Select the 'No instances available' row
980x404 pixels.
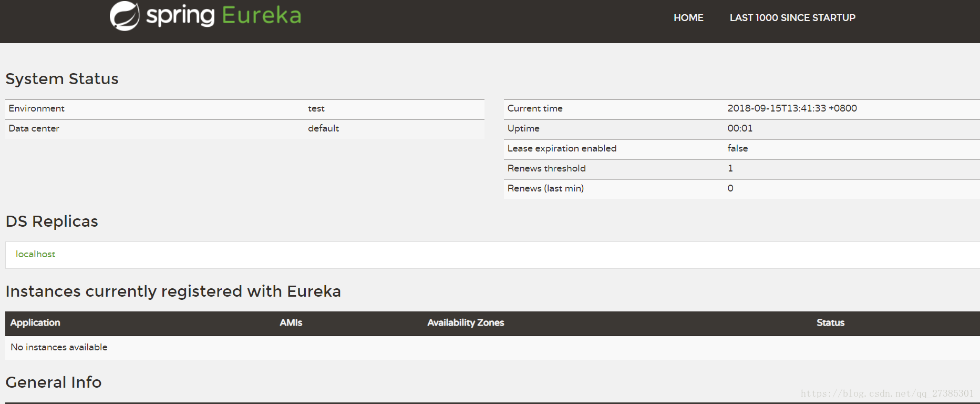tap(492, 348)
